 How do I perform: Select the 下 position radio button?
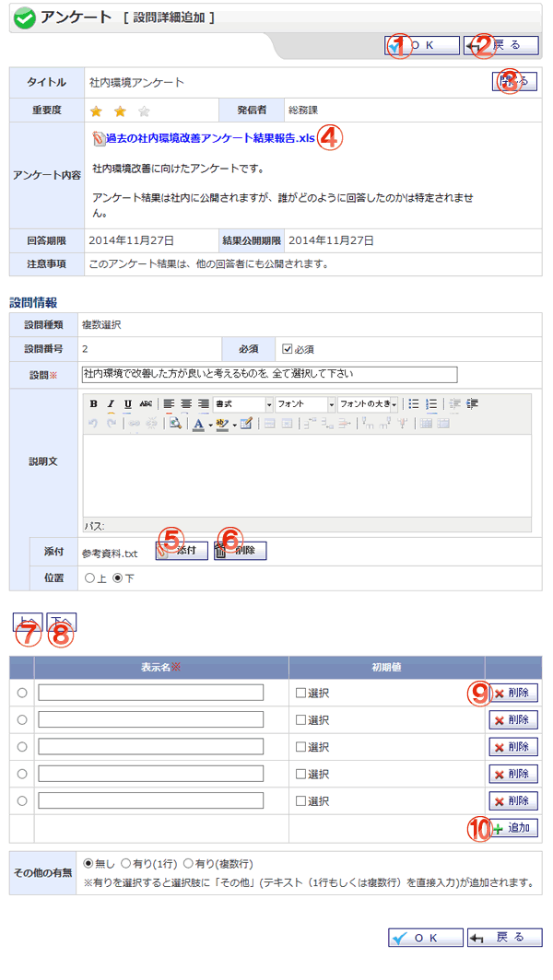(x=116, y=578)
